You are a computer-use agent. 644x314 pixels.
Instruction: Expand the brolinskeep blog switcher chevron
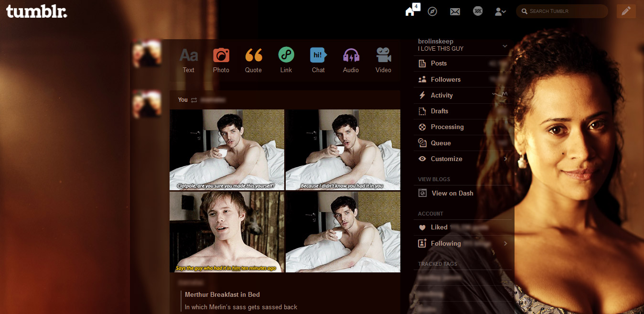(505, 46)
